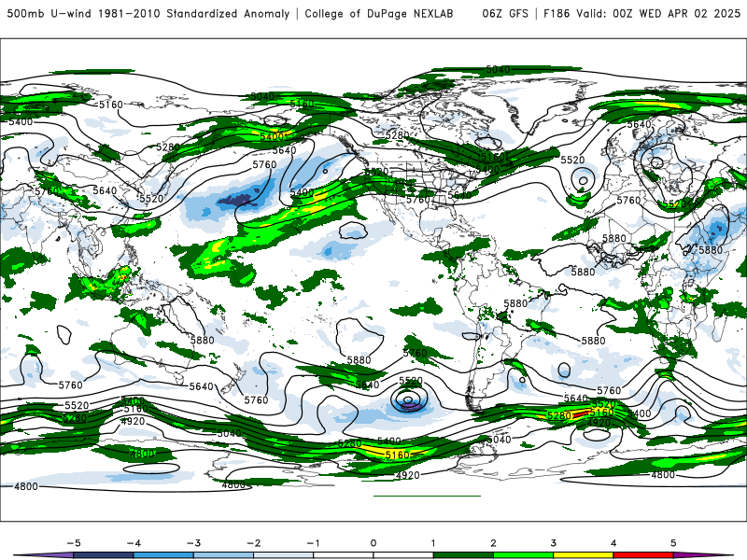The width and height of the screenshot is (747, 560).
Task: Click the '-1' colorbar tick label
Action: coord(313,543)
